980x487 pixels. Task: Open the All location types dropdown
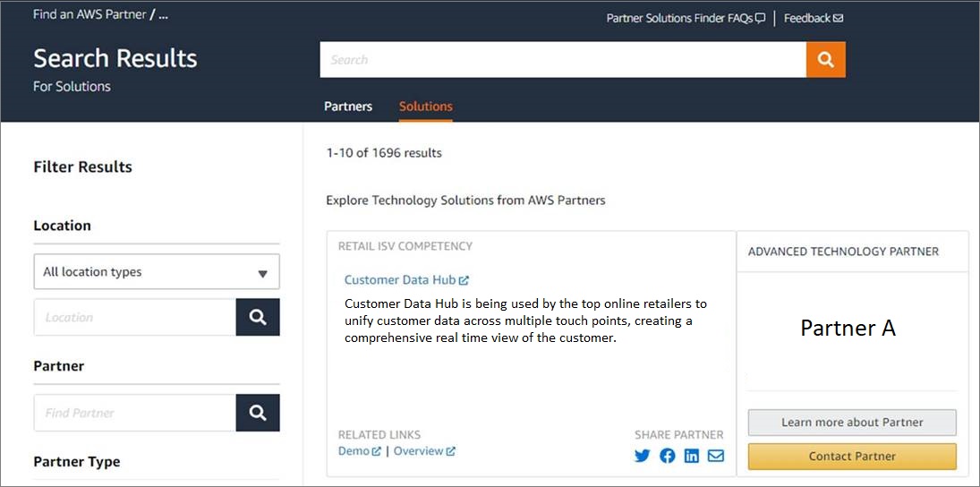tap(157, 272)
